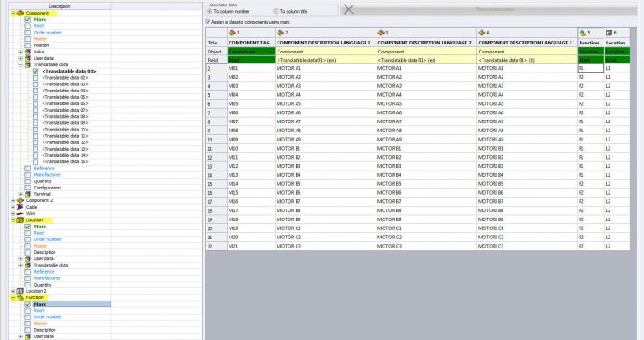Click the Value node icon under Component
Viewport: 644px width, 340px height.
[x=28, y=52]
